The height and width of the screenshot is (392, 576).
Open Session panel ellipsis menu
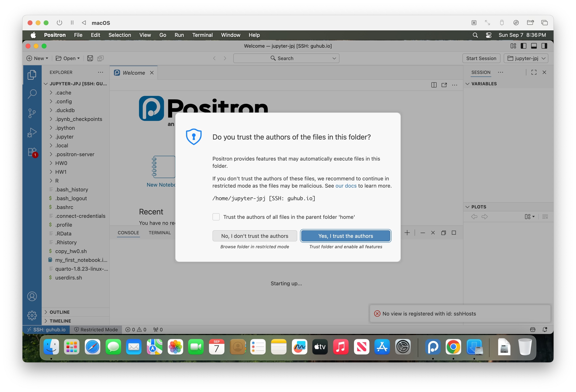[500, 72]
